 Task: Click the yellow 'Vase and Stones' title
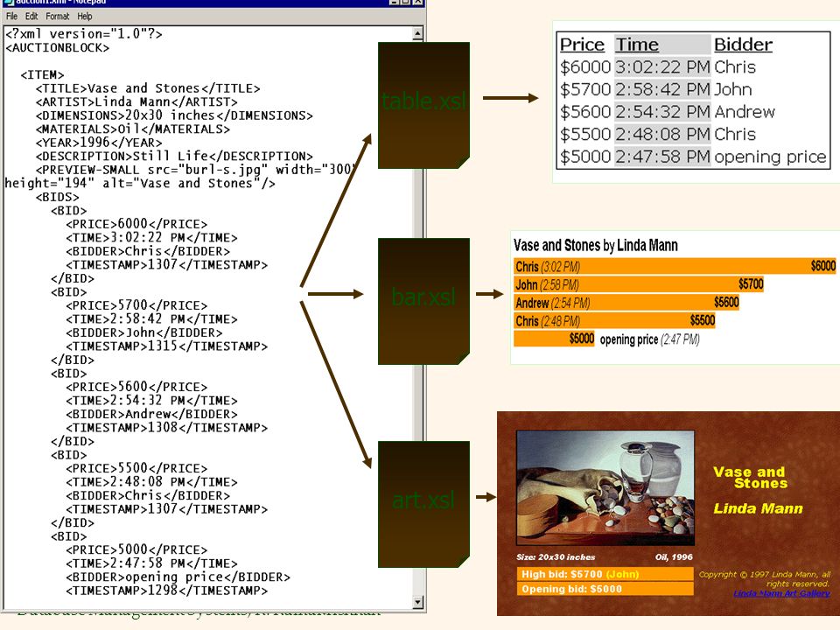click(x=750, y=478)
